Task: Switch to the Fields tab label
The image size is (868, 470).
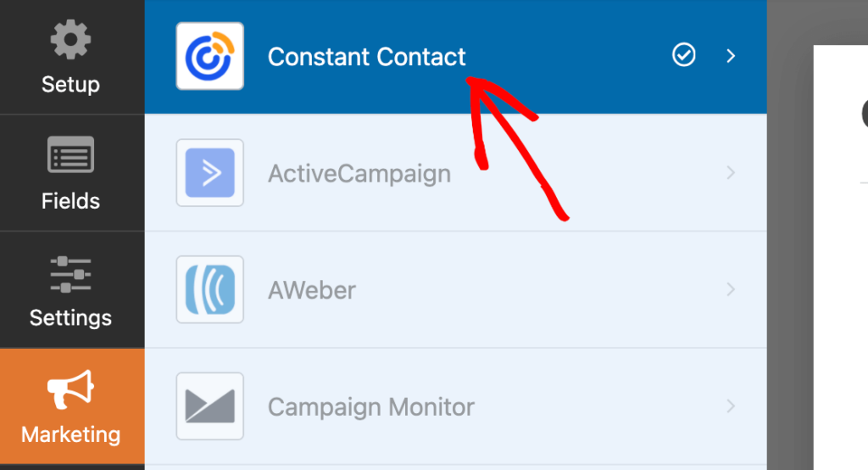Action: pos(70,201)
